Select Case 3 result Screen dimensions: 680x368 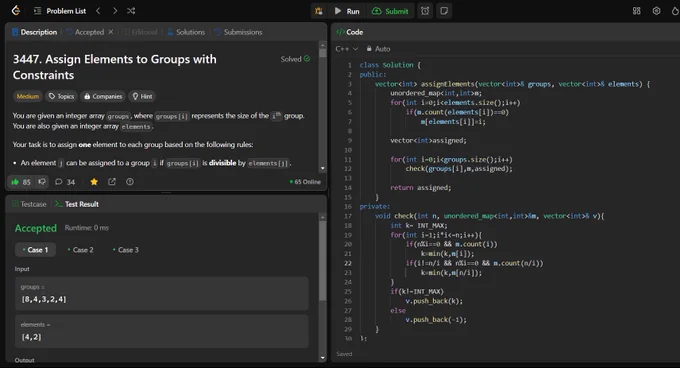[x=126, y=250]
